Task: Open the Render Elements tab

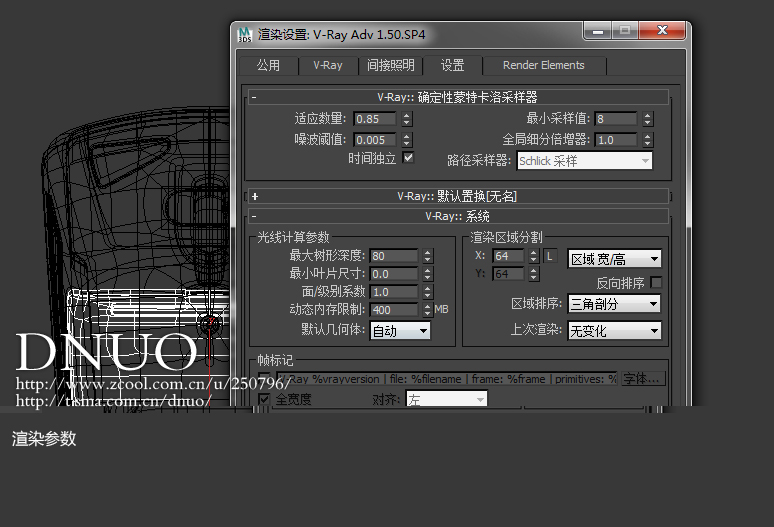Action: point(543,66)
